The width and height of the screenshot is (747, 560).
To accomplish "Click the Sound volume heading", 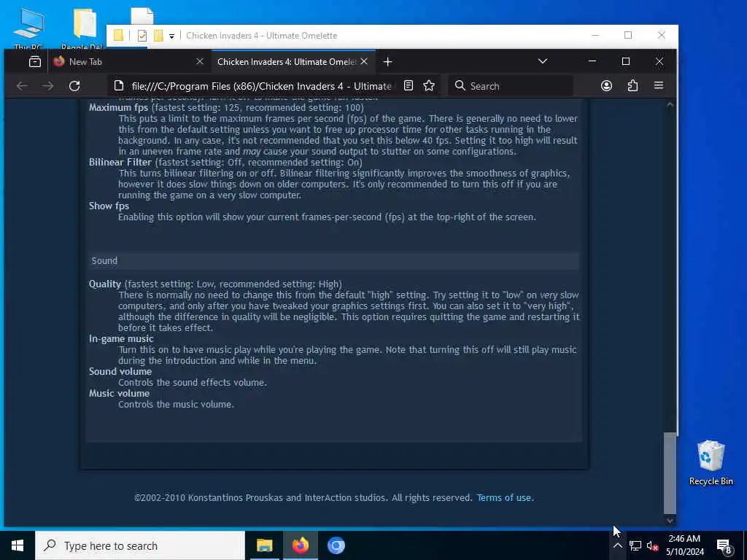I will point(120,371).
